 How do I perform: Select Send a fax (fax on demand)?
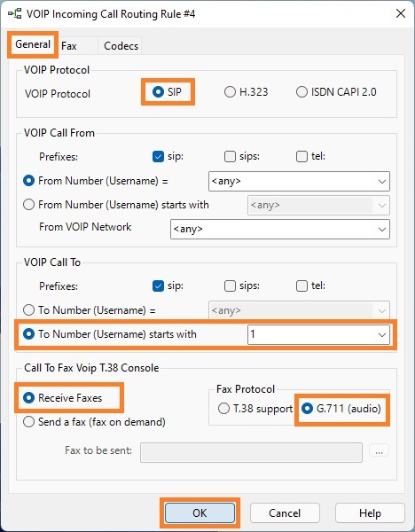coord(94,422)
